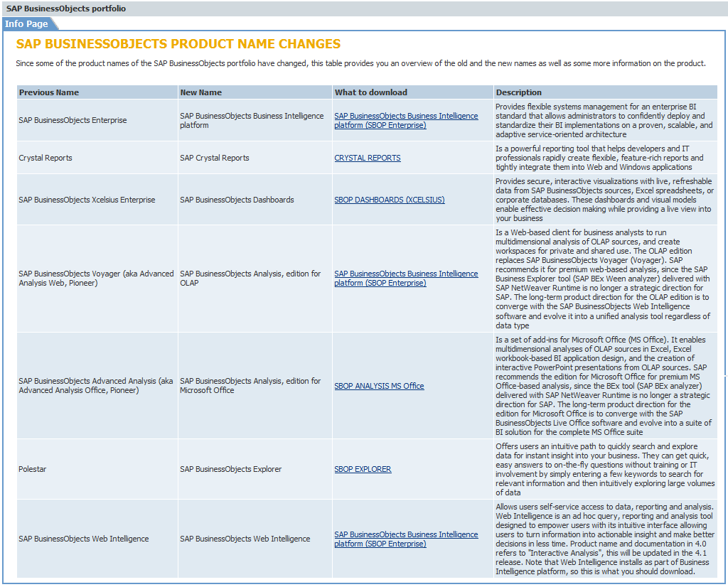Select the What to download column header
The height and width of the screenshot is (587, 728).
[x=371, y=92]
